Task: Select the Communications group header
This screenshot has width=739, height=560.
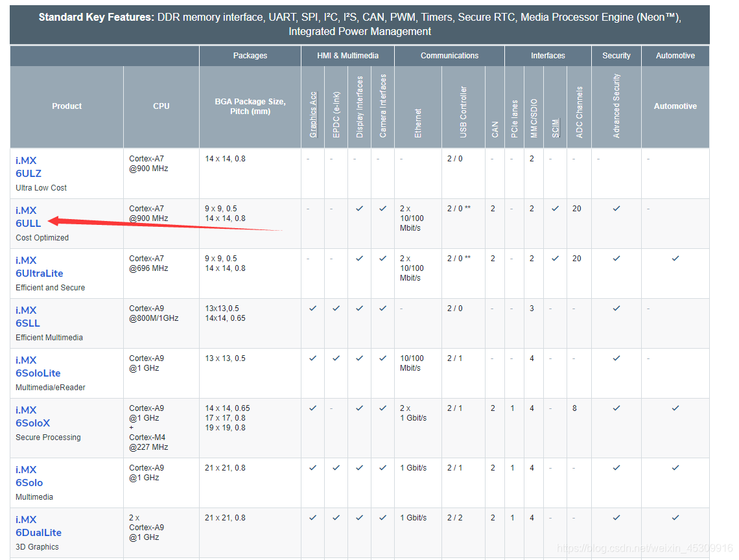Action: 450,56
